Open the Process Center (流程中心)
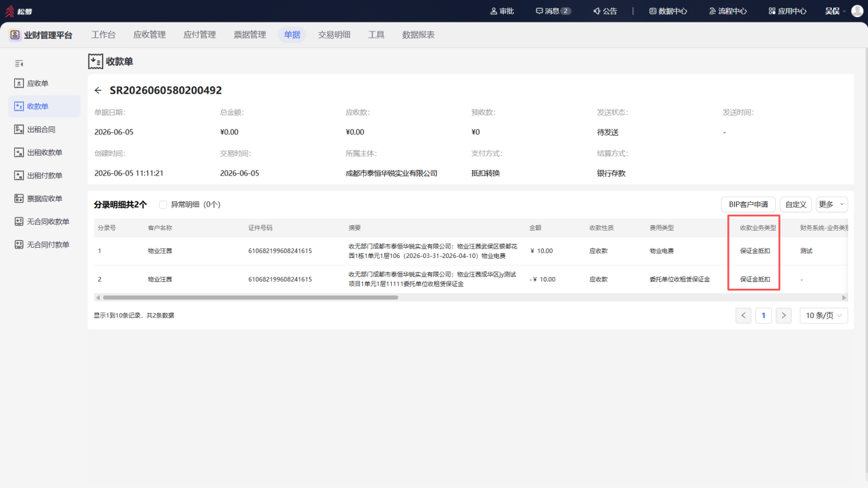Image resolution: width=868 pixels, height=488 pixels. (x=727, y=11)
